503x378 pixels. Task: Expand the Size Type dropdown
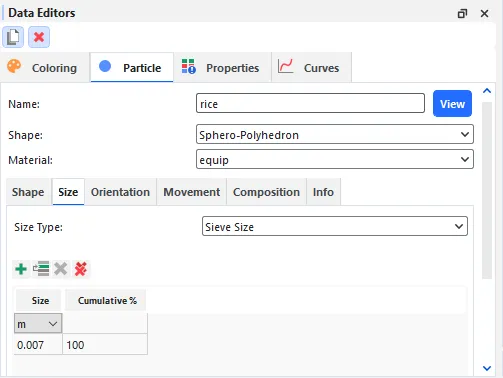[335, 226]
